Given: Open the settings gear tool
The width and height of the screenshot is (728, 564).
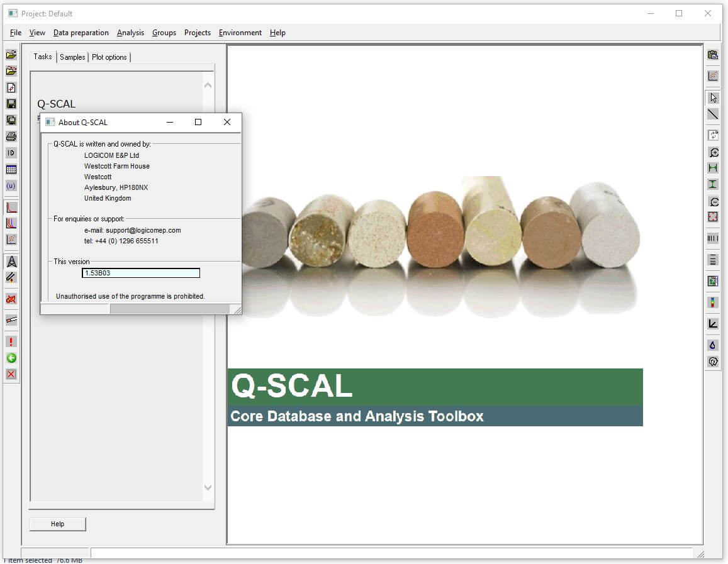Looking at the screenshot, I should pos(713,362).
